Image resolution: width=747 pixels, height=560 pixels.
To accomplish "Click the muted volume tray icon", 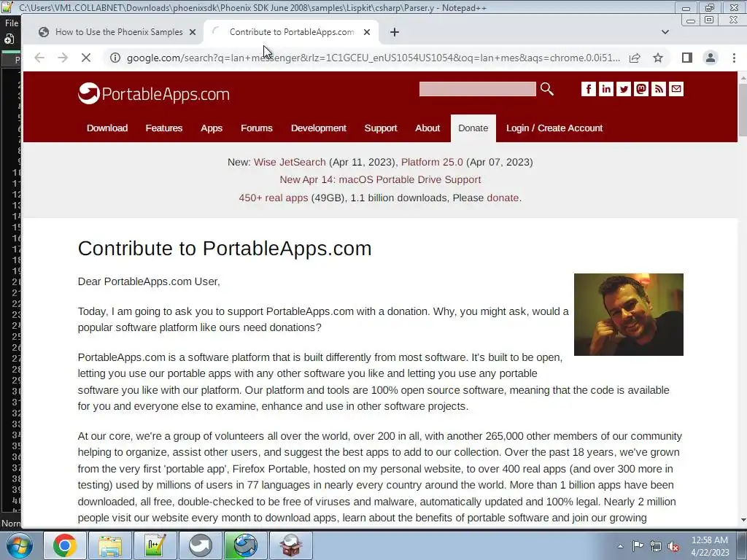I will tap(673, 546).
